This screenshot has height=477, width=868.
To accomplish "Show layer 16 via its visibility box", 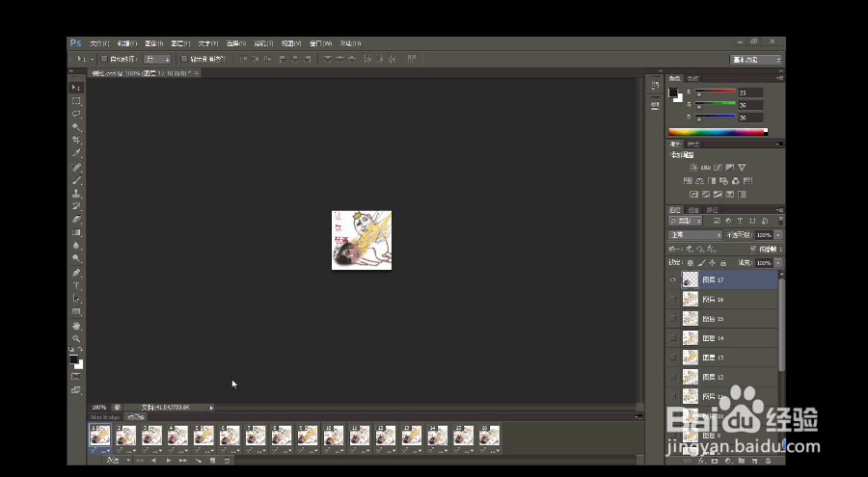I will tap(673, 300).
